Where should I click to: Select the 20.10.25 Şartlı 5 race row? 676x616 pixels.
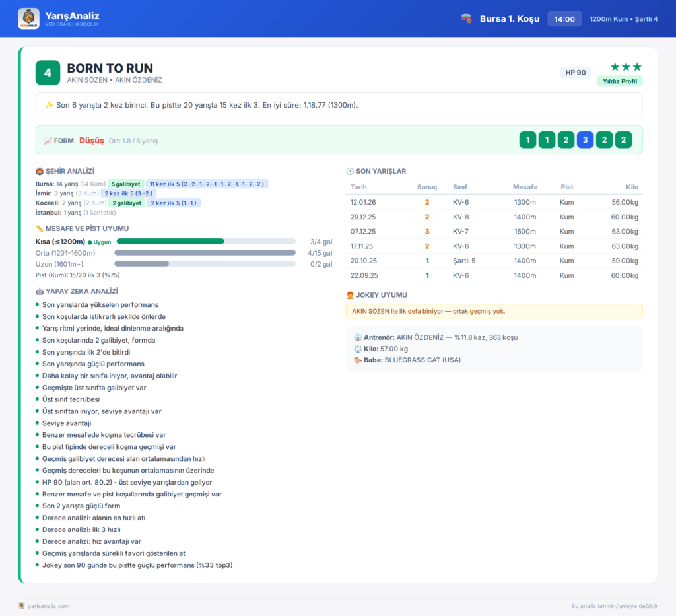[494, 261]
